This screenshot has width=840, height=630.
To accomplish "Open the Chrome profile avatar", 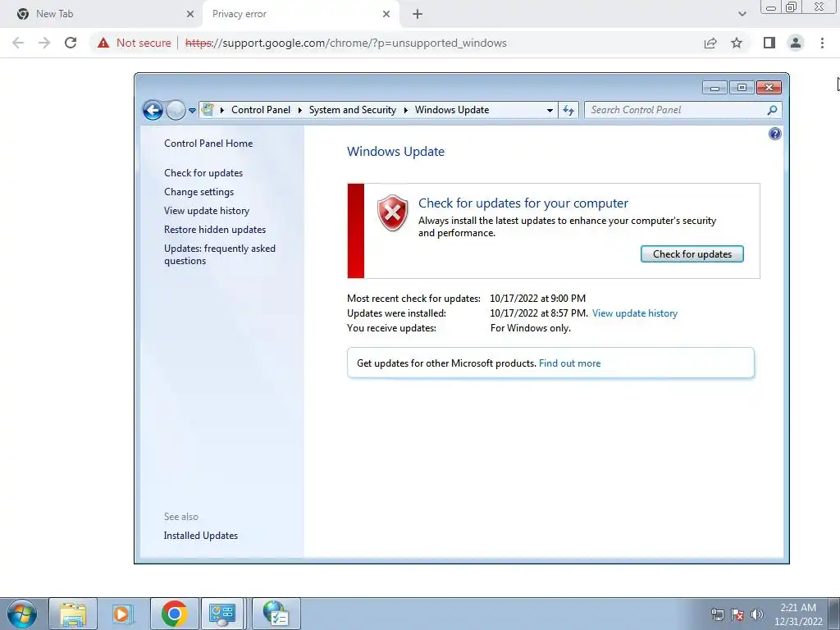I will [x=796, y=43].
